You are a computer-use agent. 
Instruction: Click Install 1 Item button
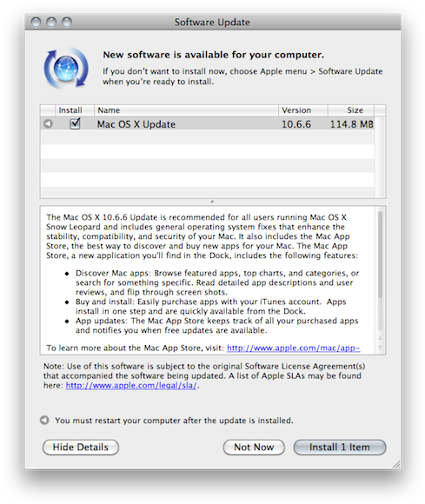340,448
